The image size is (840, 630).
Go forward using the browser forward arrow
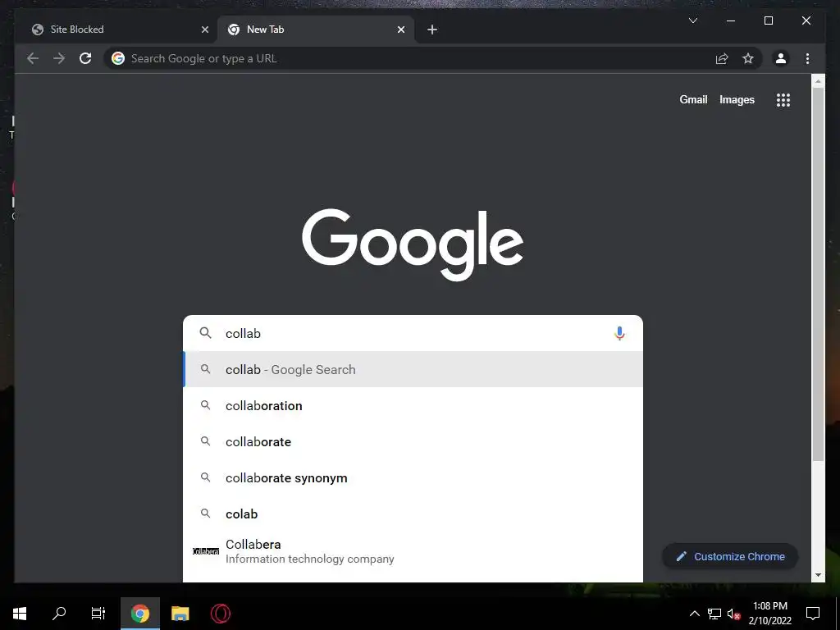click(59, 58)
